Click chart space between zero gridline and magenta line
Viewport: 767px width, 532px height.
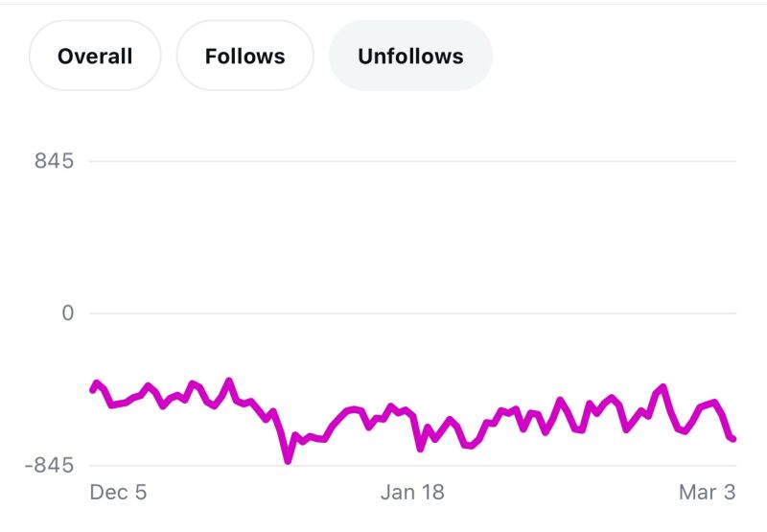(x=412, y=359)
